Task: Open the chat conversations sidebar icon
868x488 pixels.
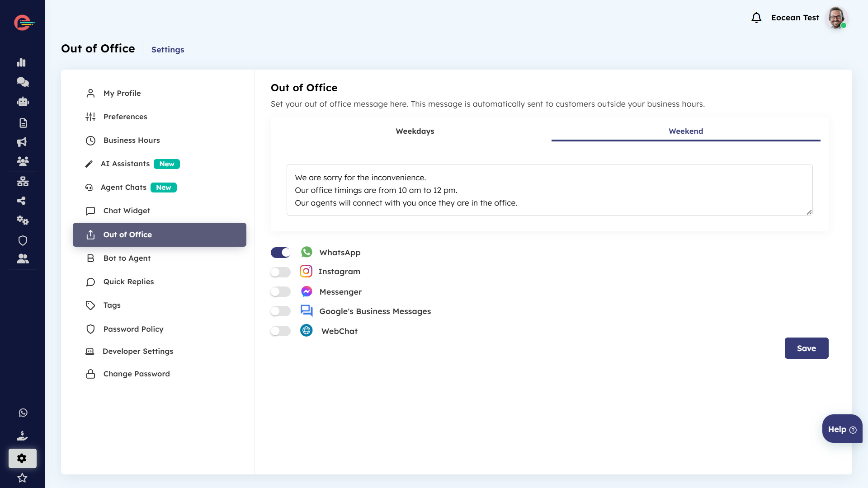Action: point(23,82)
